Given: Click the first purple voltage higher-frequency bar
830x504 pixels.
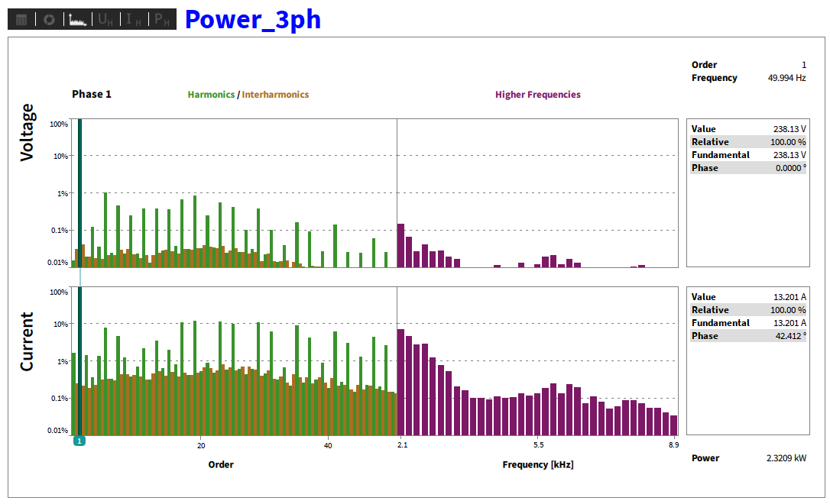Looking at the screenshot, I should [x=400, y=245].
